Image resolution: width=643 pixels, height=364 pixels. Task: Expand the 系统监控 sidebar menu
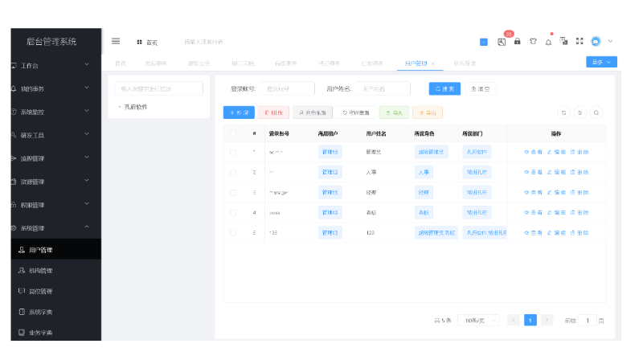56,112
